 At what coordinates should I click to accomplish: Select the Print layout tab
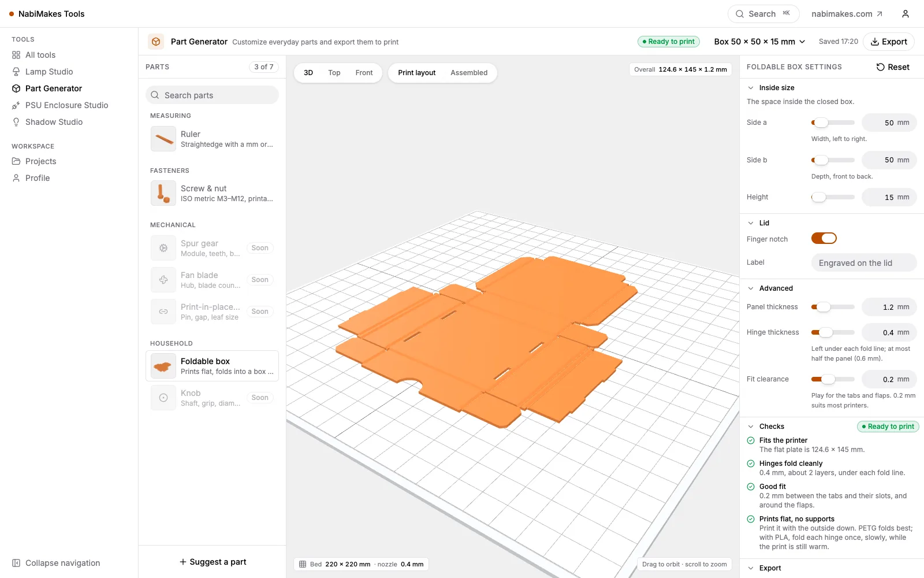[x=416, y=73]
